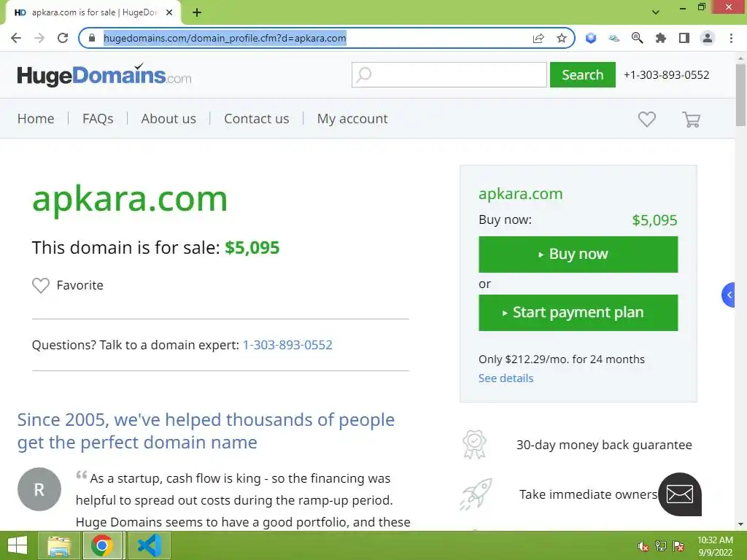The image size is (747, 560).
Task: Open the Windows Start menu
Action: click(x=18, y=545)
